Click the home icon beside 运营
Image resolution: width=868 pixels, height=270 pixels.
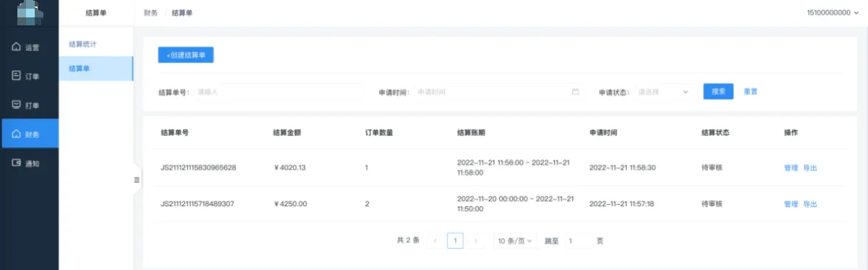(x=16, y=47)
